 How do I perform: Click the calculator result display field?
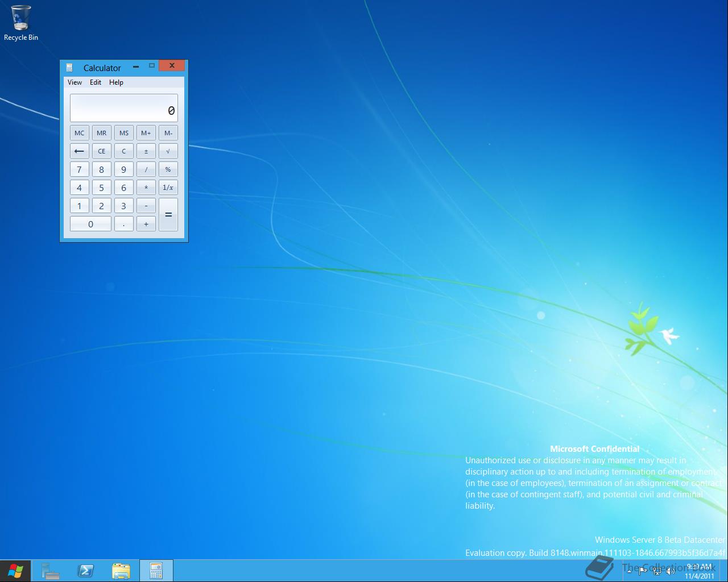(124, 108)
